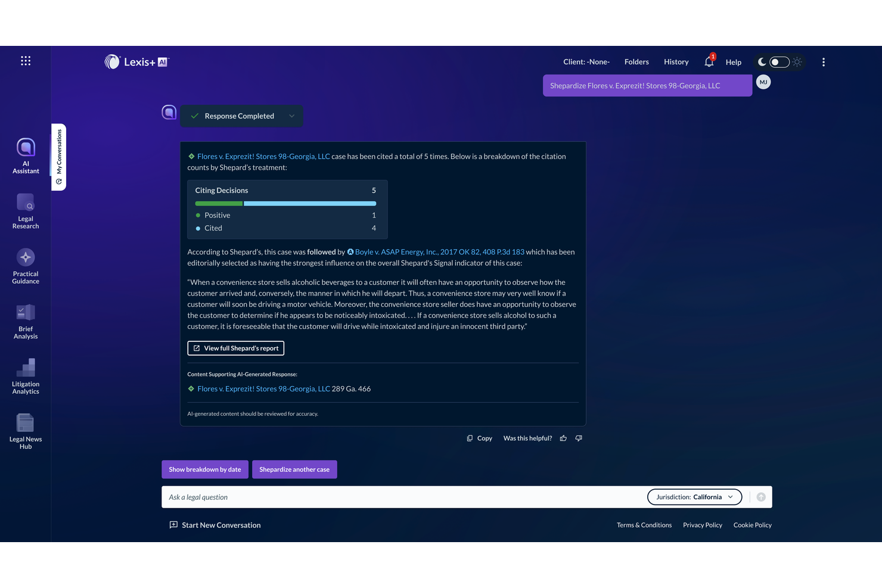Click the Ask a legal question field

[x=358, y=496]
